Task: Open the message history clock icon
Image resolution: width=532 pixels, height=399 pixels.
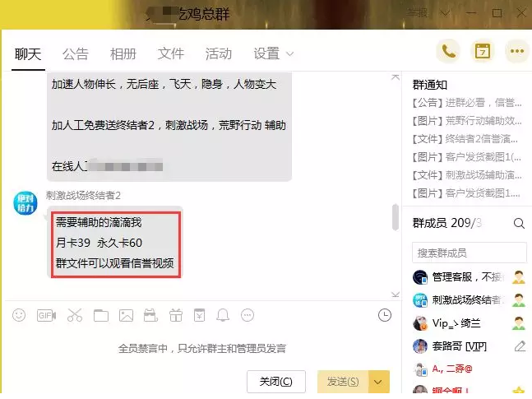Action: 385,315
